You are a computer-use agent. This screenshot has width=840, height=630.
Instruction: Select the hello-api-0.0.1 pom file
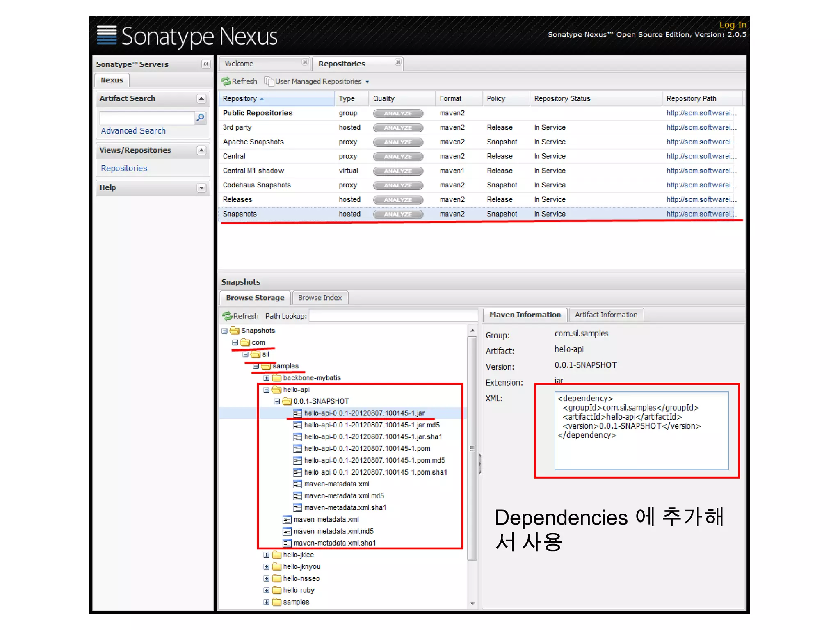click(x=367, y=448)
